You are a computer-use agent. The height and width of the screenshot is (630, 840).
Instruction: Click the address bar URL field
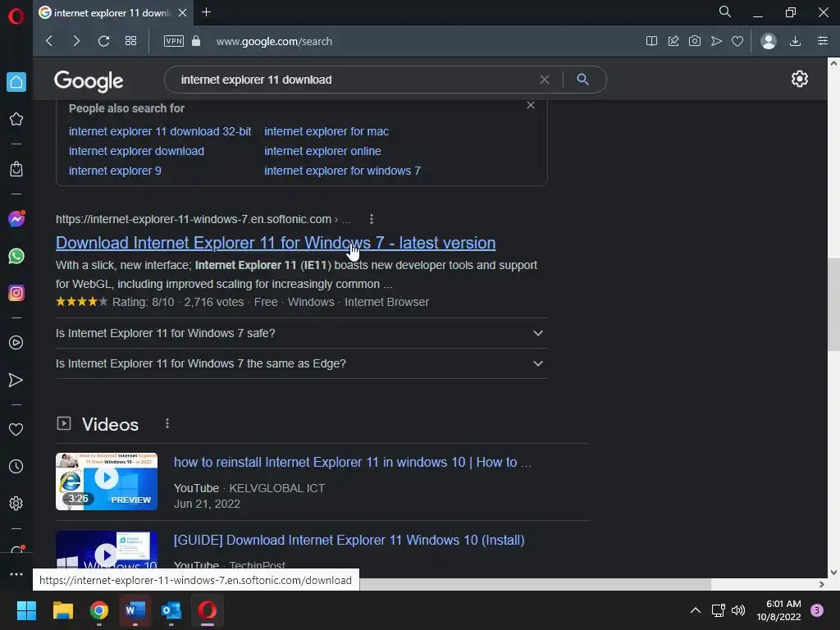point(274,41)
